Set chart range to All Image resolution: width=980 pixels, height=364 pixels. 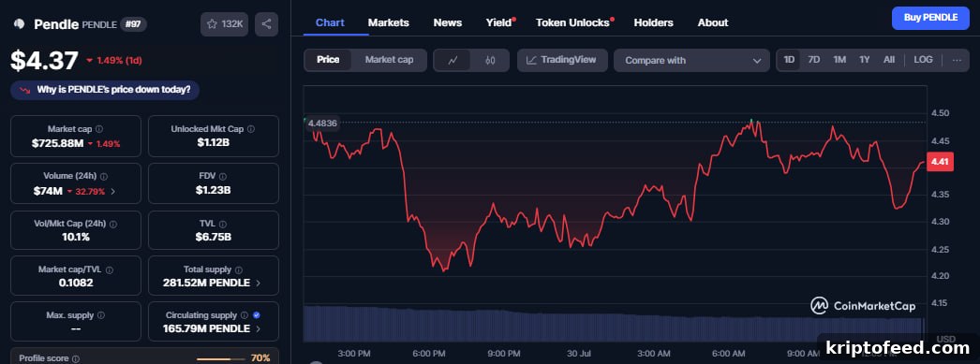[889, 60]
